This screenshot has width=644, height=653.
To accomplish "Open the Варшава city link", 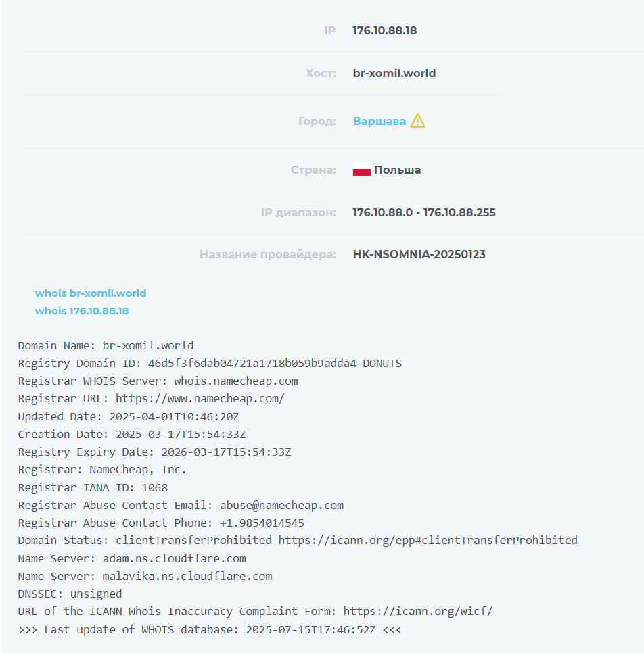I will 379,122.
